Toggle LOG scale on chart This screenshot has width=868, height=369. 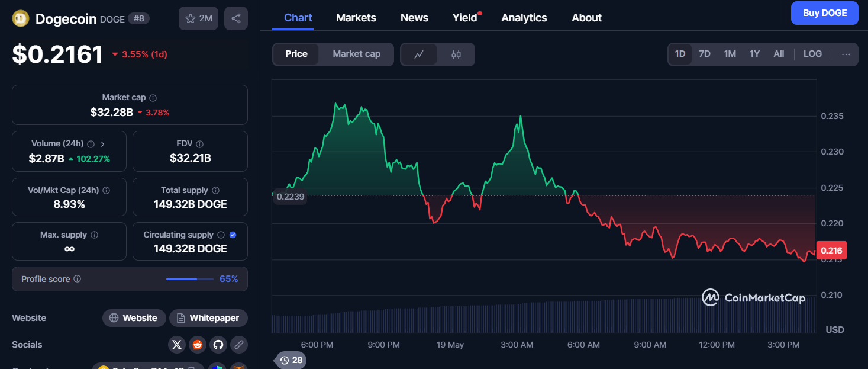(x=812, y=54)
